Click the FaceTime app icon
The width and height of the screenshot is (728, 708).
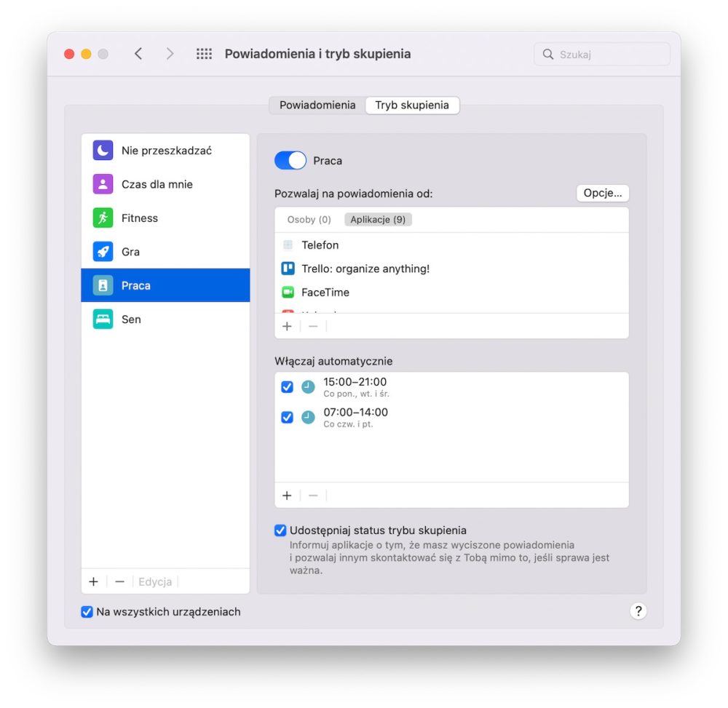point(288,293)
